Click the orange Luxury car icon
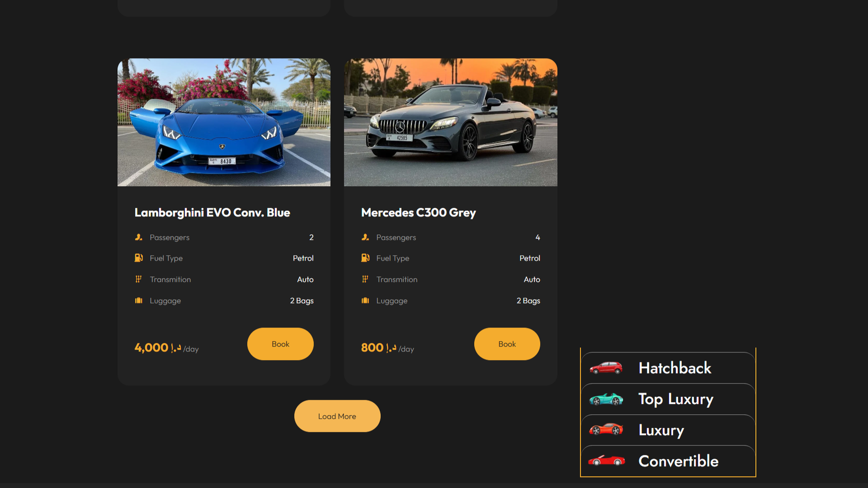Viewport: 868px width, 488px height. 606,429
